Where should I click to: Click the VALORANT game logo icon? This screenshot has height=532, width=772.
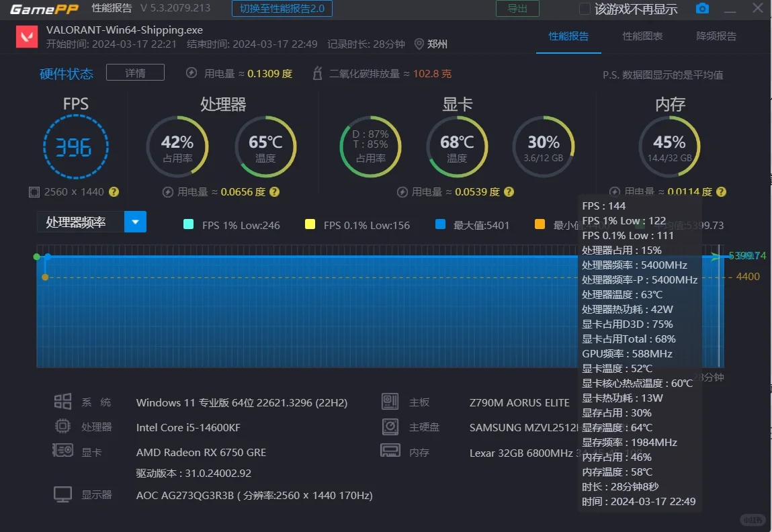(27, 37)
